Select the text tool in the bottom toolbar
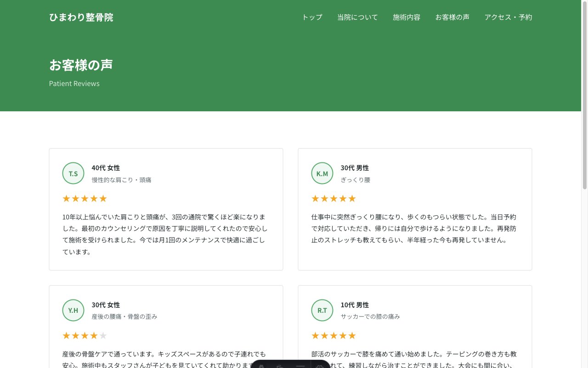588x368 pixels. pyautogui.click(x=261, y=367)
